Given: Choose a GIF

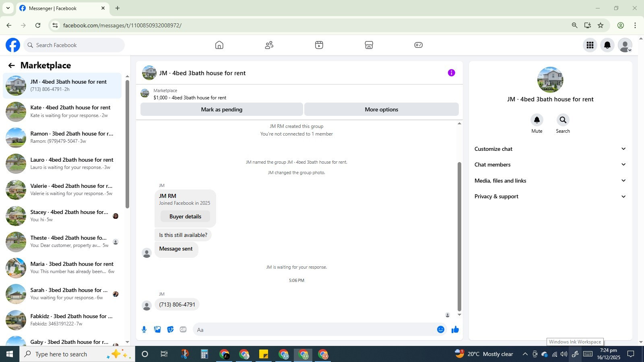Looking at the screenshot, I should click(183, 330).
